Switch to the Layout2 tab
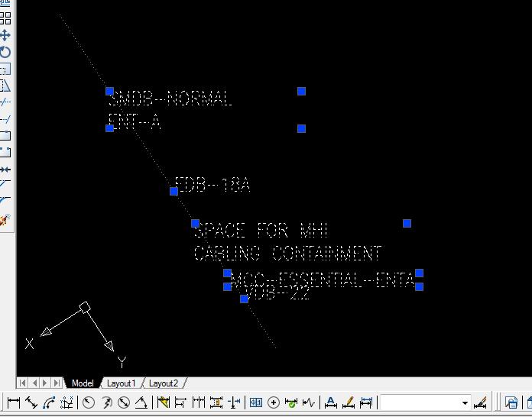Viewport: 532px width, 417px height. (x=164, y=383)
